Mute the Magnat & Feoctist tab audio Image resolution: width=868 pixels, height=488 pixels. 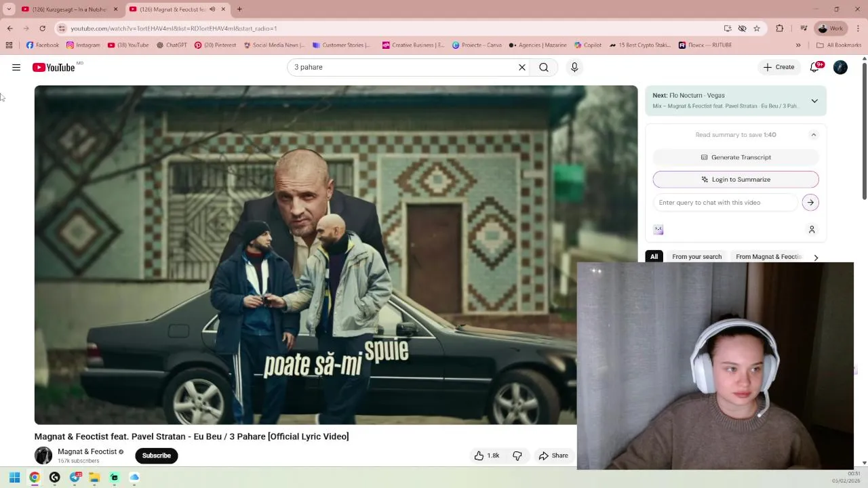(x=212, y=9)
